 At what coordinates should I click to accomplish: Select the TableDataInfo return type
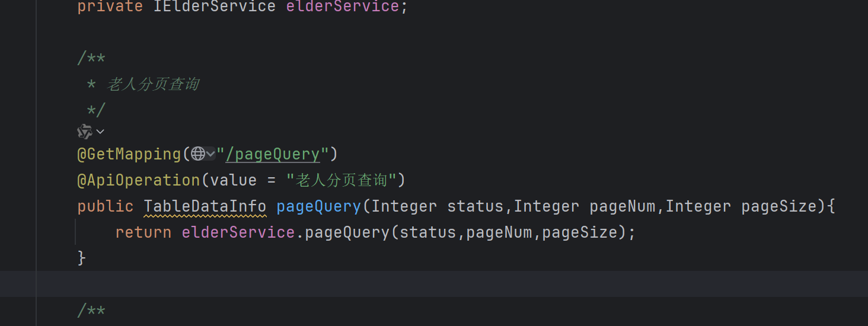[205, 206]
